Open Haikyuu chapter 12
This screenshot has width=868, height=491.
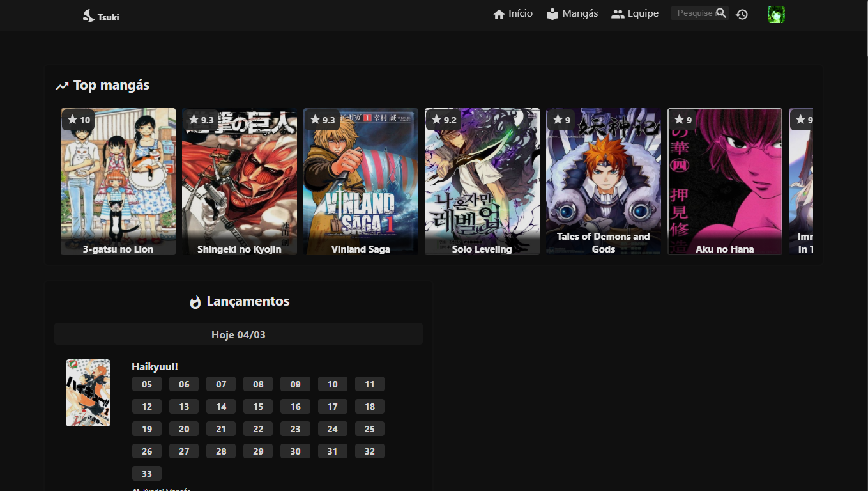click(147, 407)
